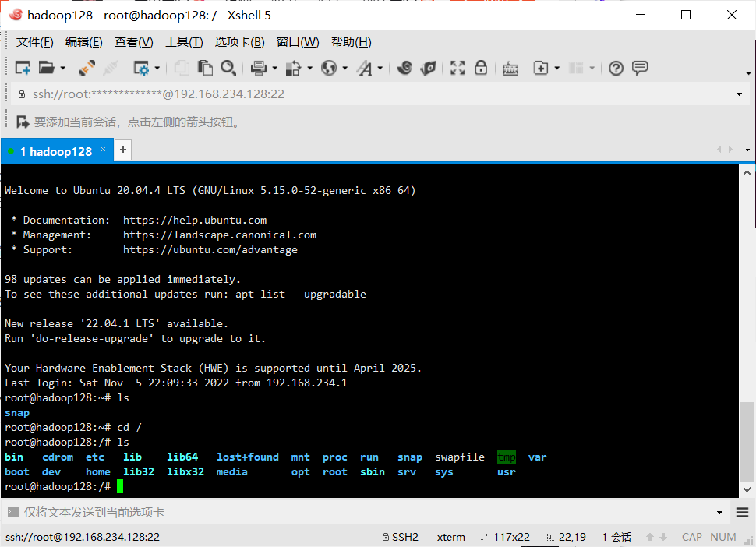The height and width of the screenshot is (547, 756).
Task: Open the 编辑(E) menu
Action: click(x=84, y=42)
